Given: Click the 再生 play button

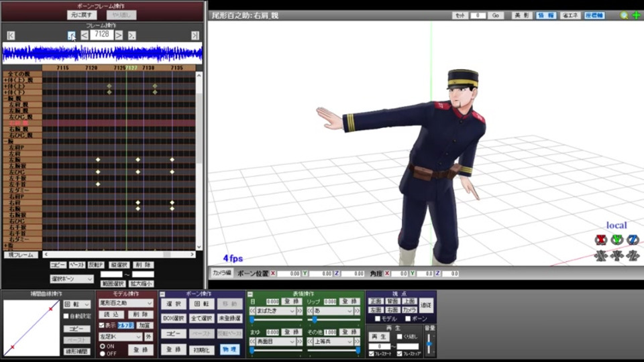Looking at the screenshot, I should click(x=378, y=337).
